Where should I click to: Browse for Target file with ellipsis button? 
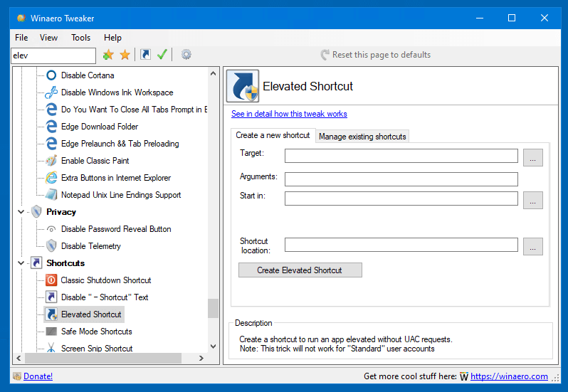pos(533,157)
